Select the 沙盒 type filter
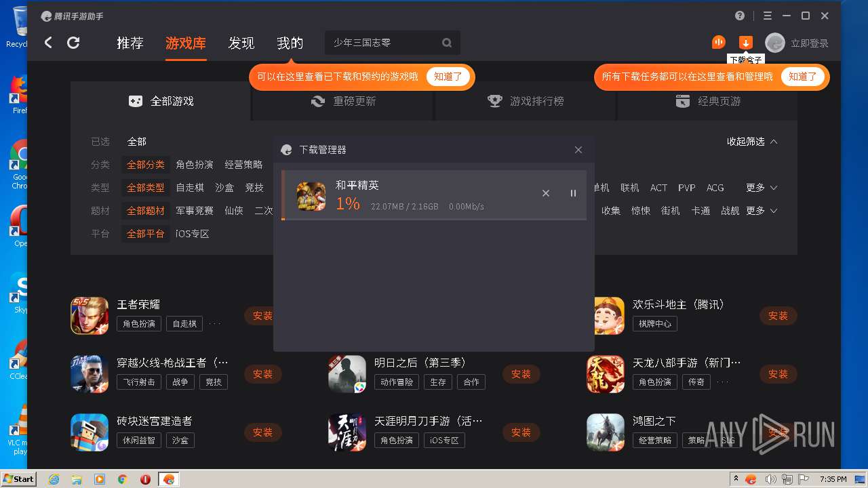 [x=224, y=188]
